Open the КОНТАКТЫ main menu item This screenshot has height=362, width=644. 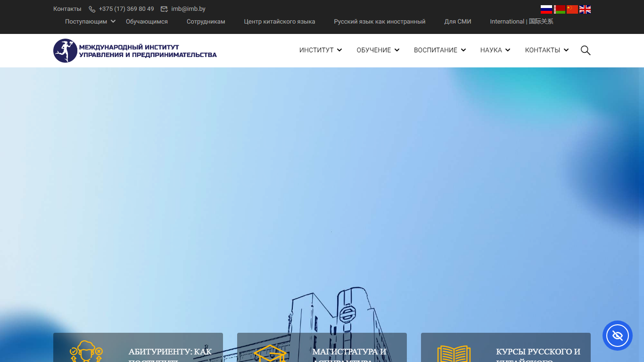(x=543, y=50)
